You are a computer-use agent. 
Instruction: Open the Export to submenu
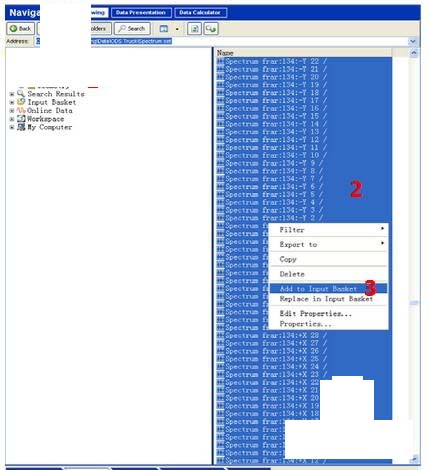(328, 245)
